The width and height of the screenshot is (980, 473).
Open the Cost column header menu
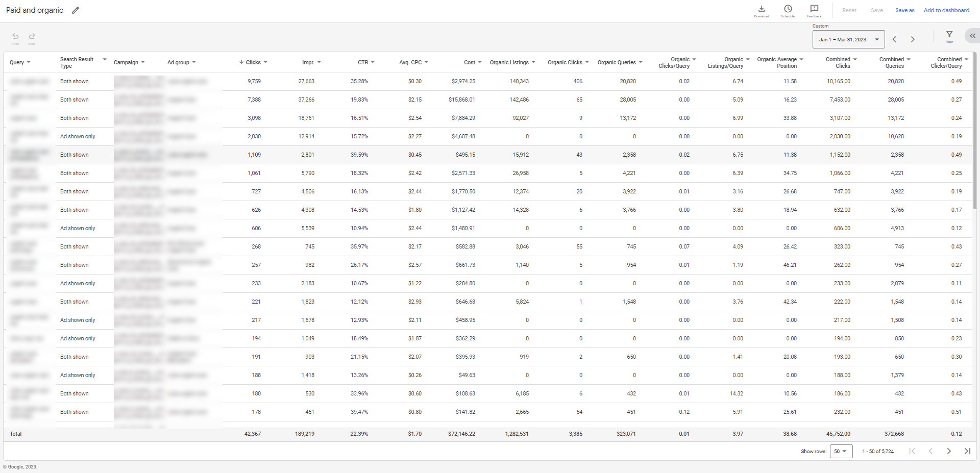click(479, 62)
